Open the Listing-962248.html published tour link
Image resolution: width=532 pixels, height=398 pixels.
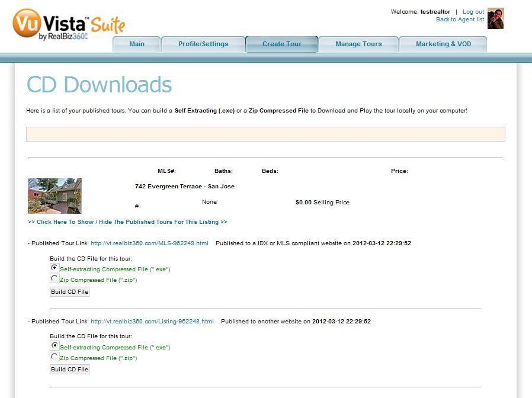pos(152,322)
